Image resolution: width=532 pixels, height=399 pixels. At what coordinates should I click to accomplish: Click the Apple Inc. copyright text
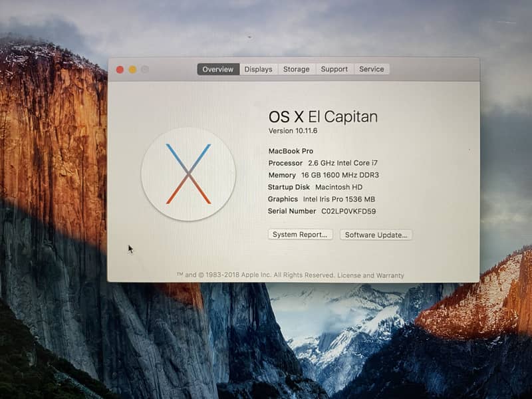pyautogui.click(x=256, y=275)
